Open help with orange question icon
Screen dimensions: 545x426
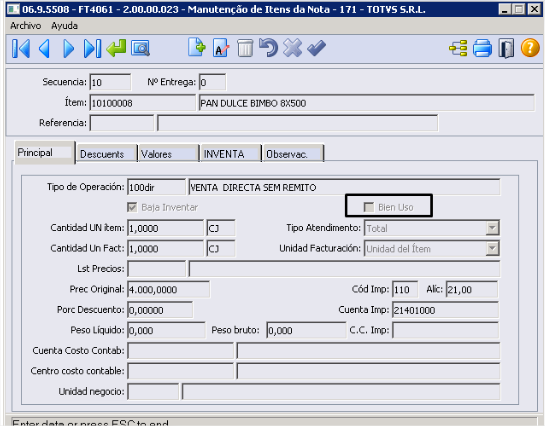530,48
